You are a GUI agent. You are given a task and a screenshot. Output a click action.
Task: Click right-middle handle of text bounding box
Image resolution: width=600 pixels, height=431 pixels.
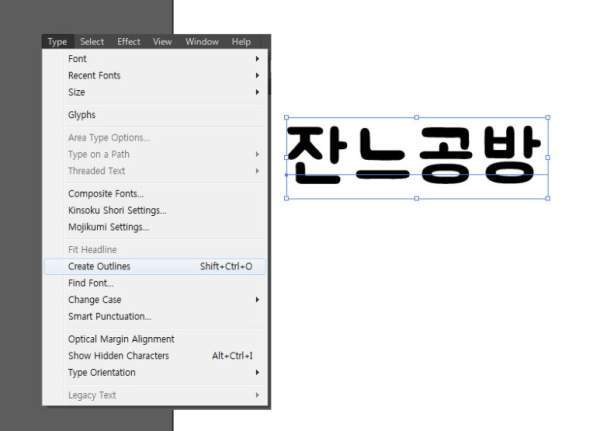click(x=548, y=158)
